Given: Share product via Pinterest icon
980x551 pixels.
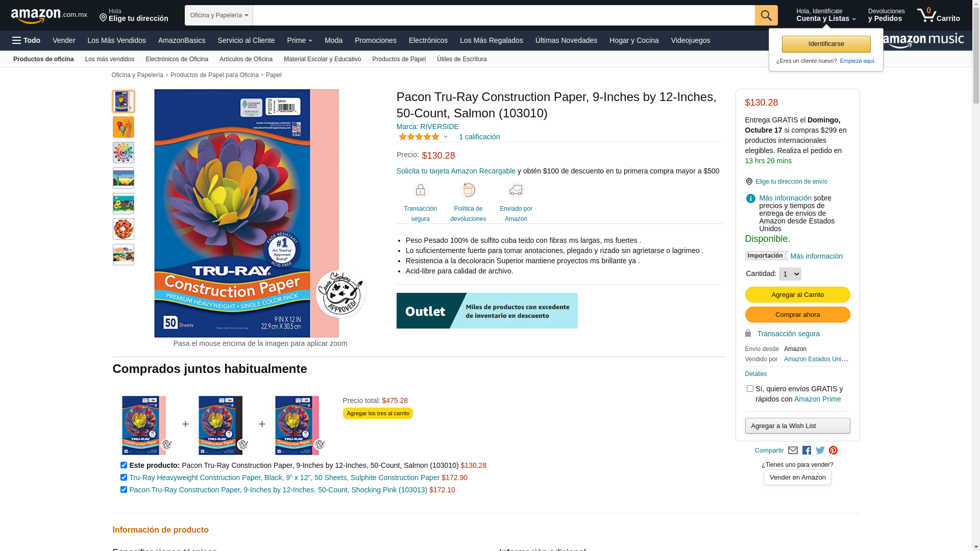Looking at the screenshot, I should click(834, 450).
